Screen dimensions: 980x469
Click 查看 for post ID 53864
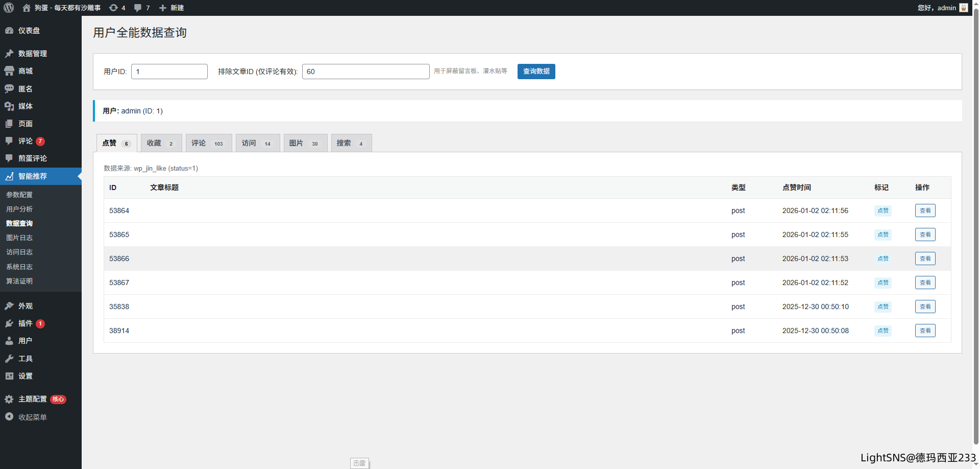coord(925,210)
